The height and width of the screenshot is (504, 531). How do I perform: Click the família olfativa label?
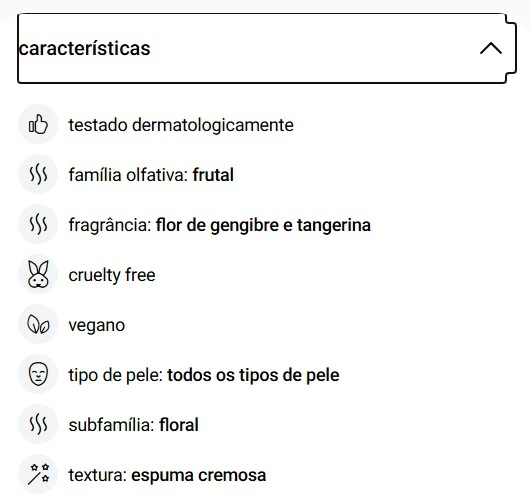point(128,175)
